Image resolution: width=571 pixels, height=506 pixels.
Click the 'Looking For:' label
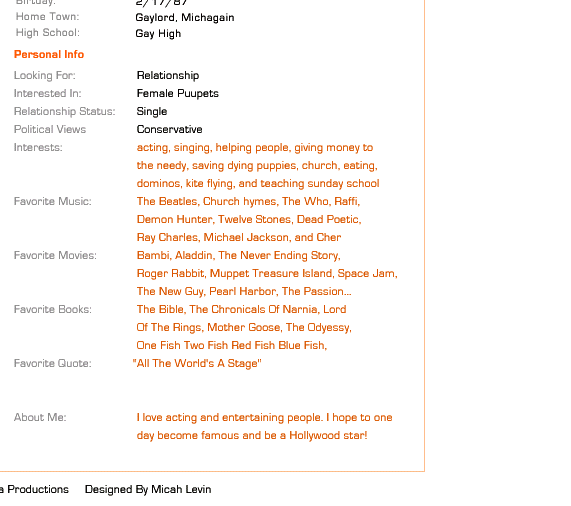pyautogui.click(x=45, y=75)
